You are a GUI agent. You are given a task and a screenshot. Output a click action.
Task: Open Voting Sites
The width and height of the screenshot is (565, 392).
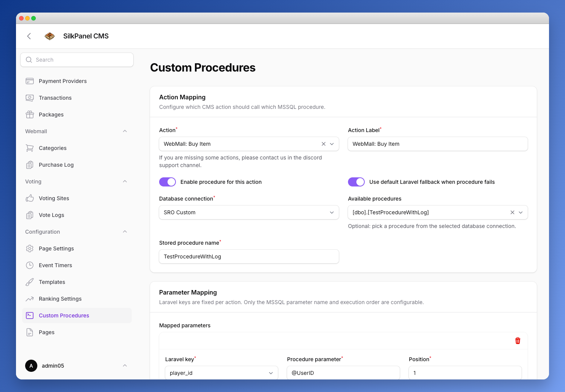77,198
